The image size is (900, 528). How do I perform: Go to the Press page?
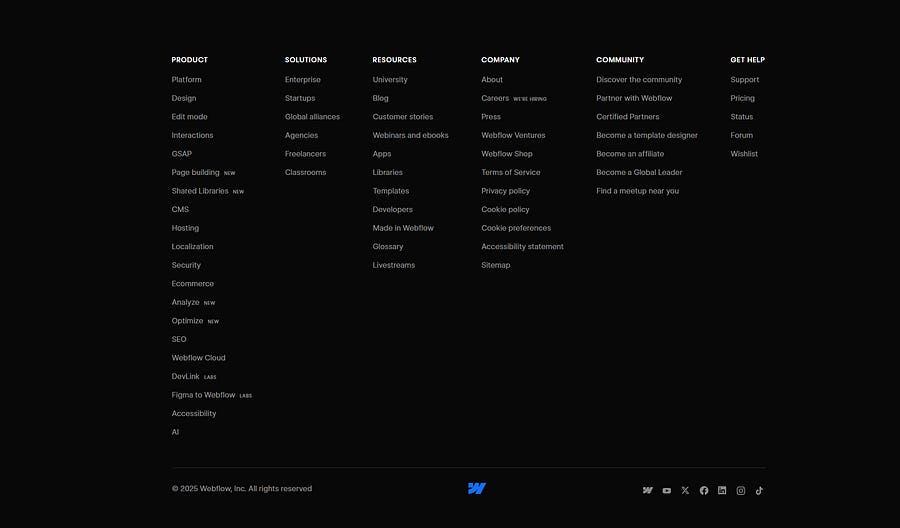[491, 117]
